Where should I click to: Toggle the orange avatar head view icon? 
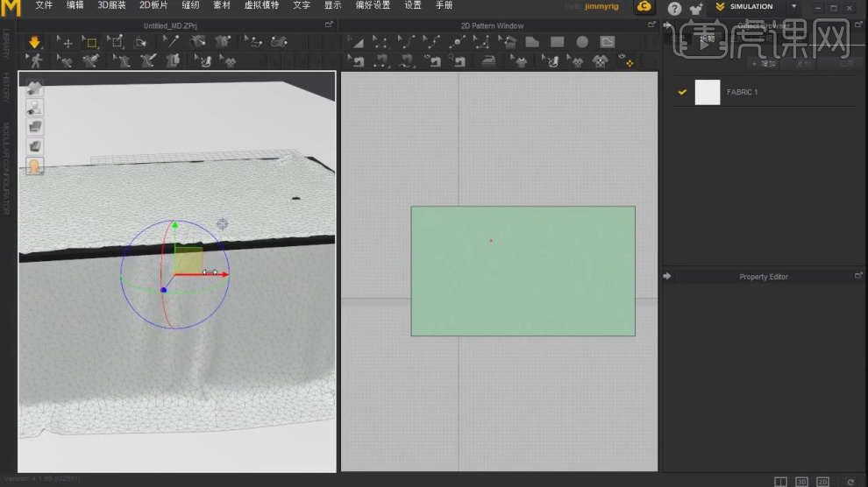pos(34,166)
